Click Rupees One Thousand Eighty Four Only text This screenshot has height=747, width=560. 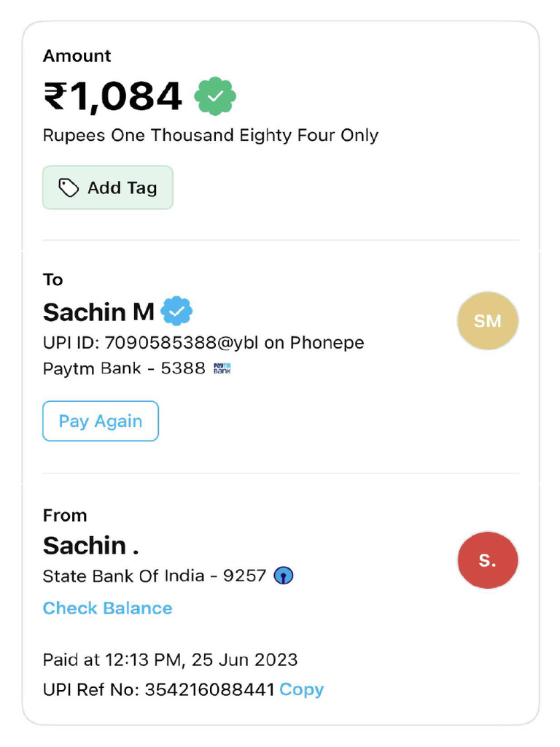(210, 136)
